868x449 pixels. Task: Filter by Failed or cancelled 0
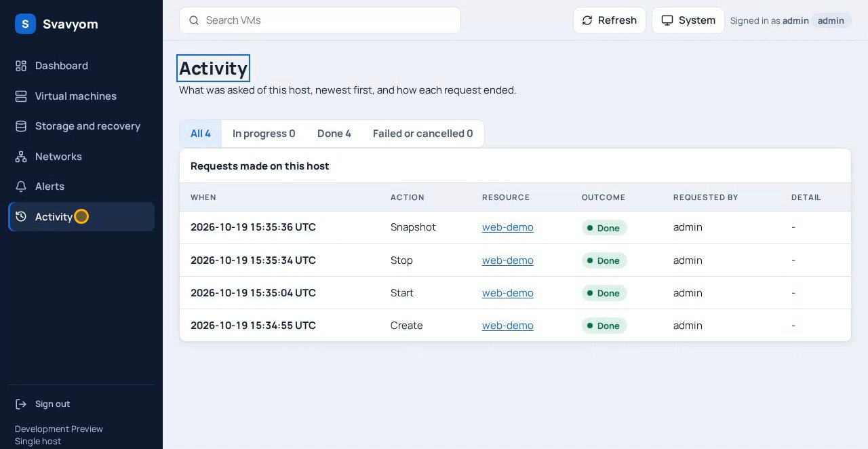(423, 134)
